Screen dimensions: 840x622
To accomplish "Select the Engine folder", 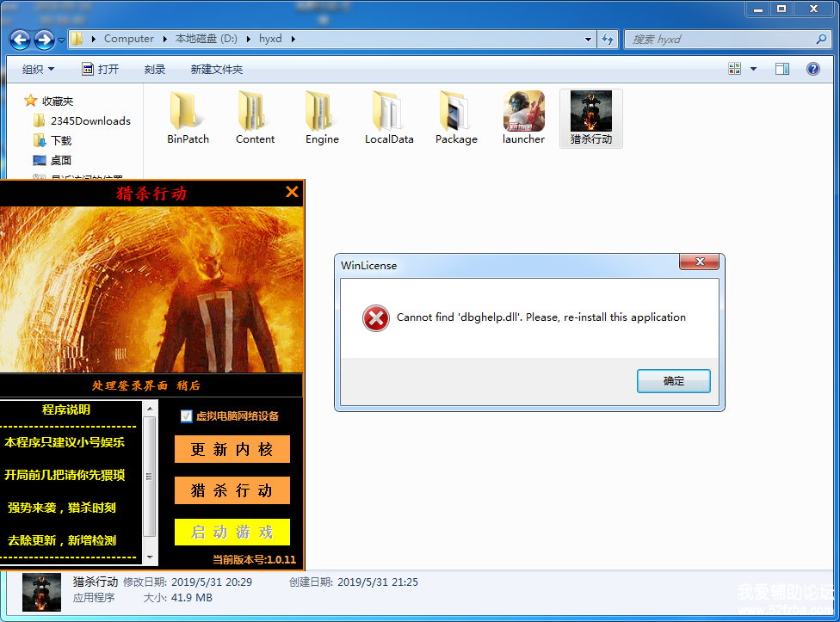I will (x=322, y=118).
